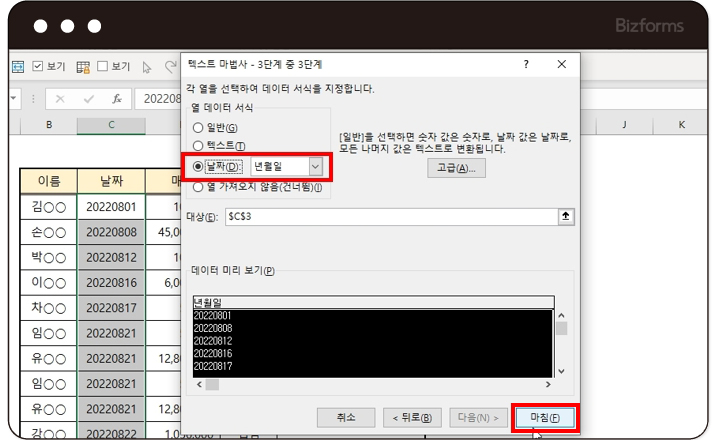Open the name box dropdown arrow

pyautogui.click(x=13, y=98)
